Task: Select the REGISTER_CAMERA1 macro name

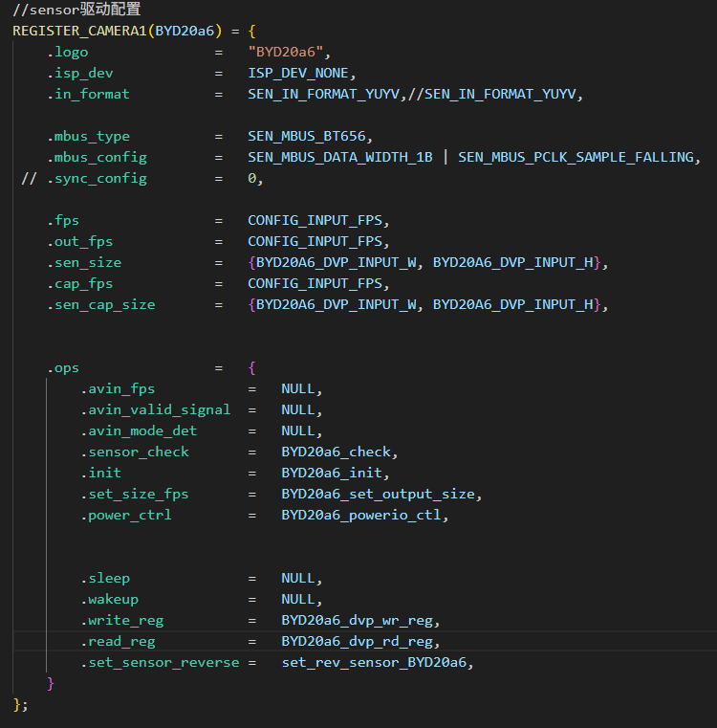Action: point(79,31)
